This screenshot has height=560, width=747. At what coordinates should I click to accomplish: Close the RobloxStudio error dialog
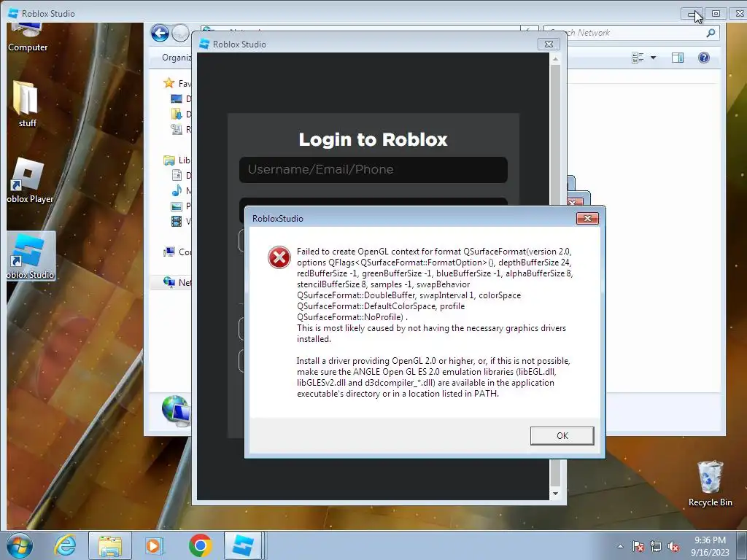[x=587, y=218]
